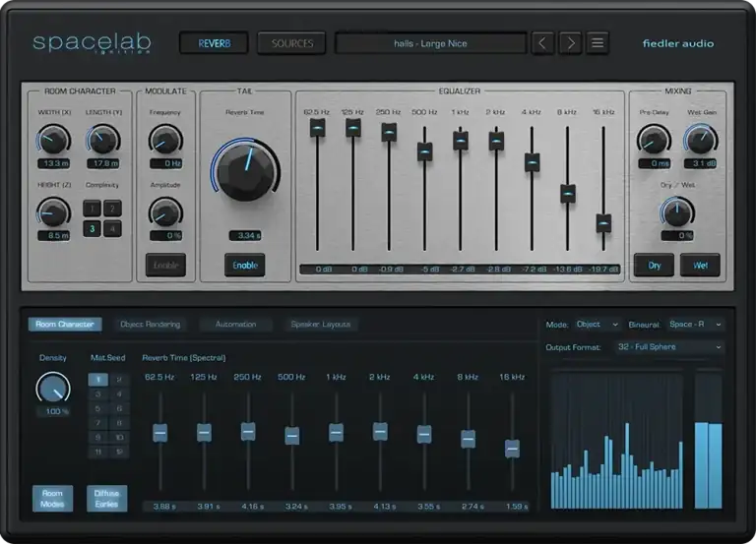Go to the next preset with right arrow
The image size is (756, 544).
coord(570,43)
